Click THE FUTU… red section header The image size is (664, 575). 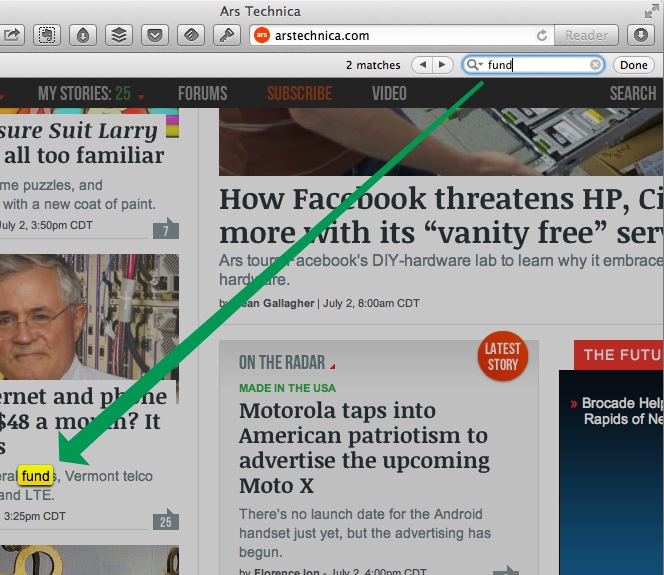click(x=619, y=355)
